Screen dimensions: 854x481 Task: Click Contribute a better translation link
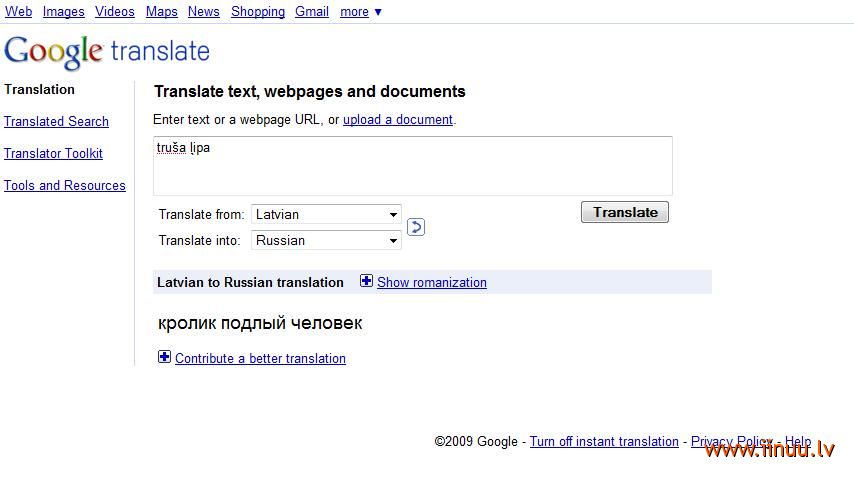pos(260,358)
